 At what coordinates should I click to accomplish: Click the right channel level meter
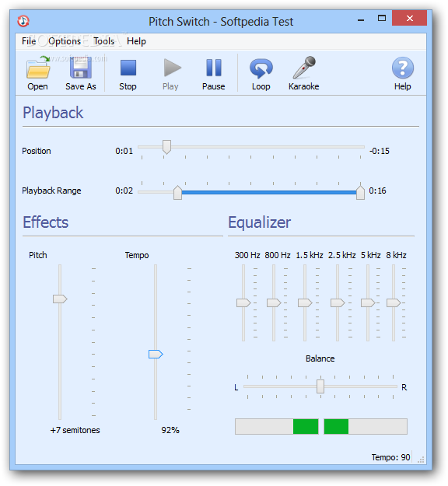(x=366, y=426)
